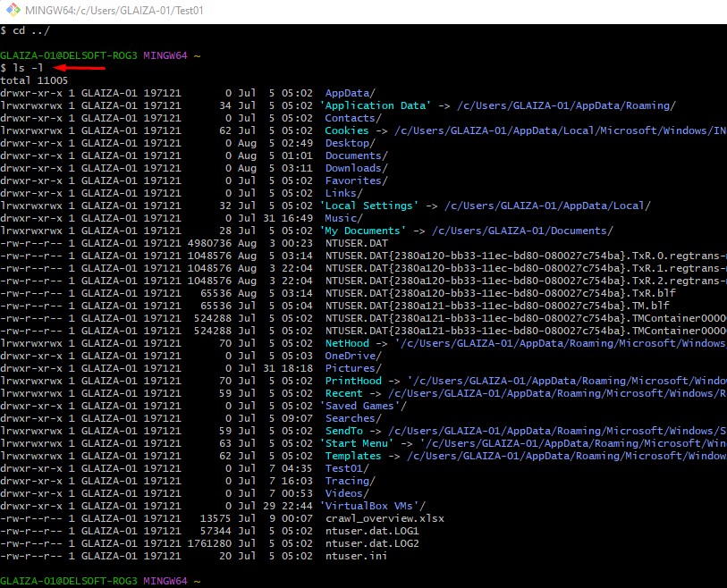
Task: Click the 'Application Data' symlink name
Action: tap(375, 105)
